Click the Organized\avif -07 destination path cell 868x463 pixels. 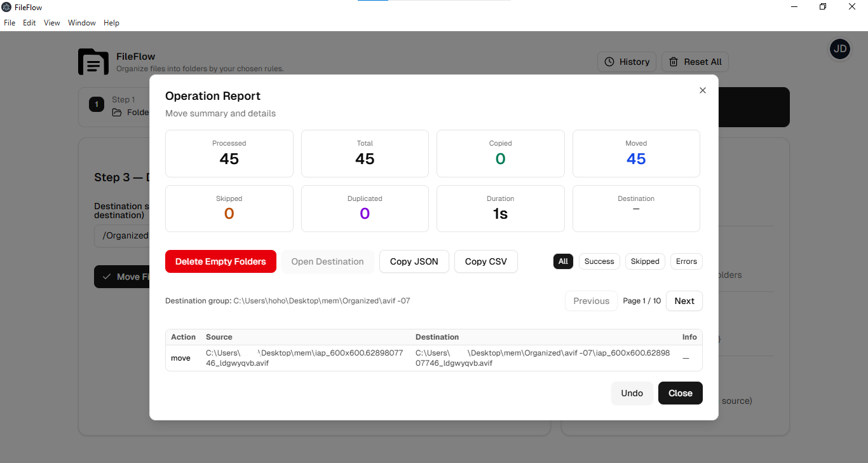[x=543, y=358]
